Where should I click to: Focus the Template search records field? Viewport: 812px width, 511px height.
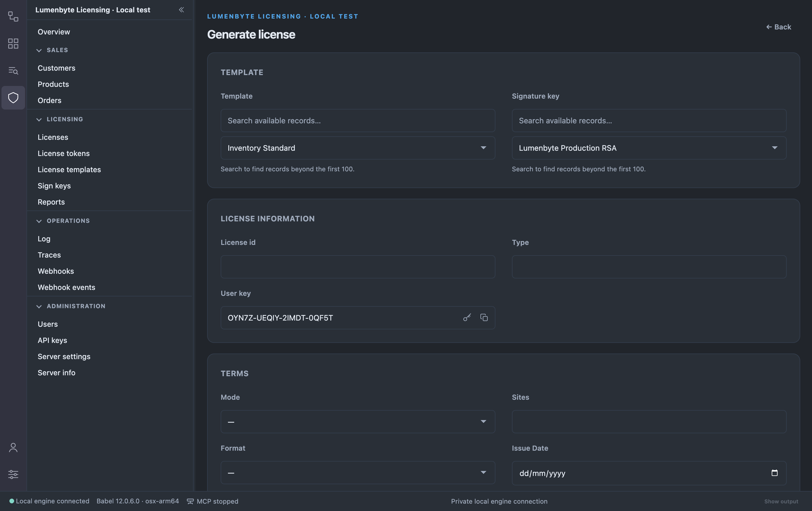(x=358, y=120)
